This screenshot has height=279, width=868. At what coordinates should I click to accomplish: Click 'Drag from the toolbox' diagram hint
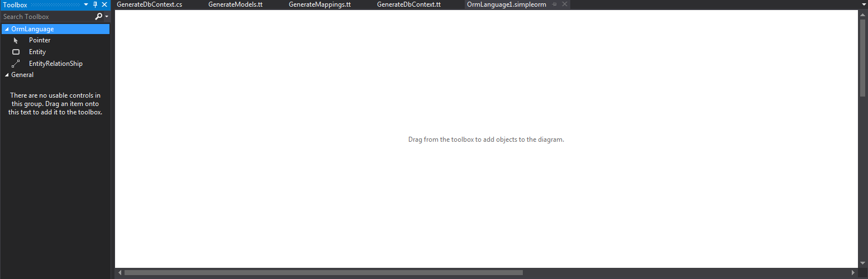click(x=486, y=139)
